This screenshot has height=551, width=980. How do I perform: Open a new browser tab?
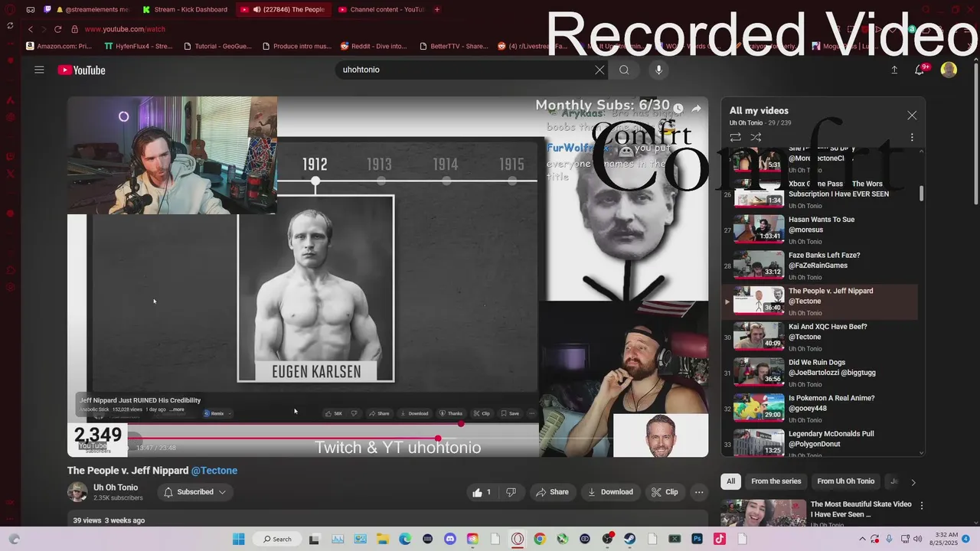pos(437,9)
